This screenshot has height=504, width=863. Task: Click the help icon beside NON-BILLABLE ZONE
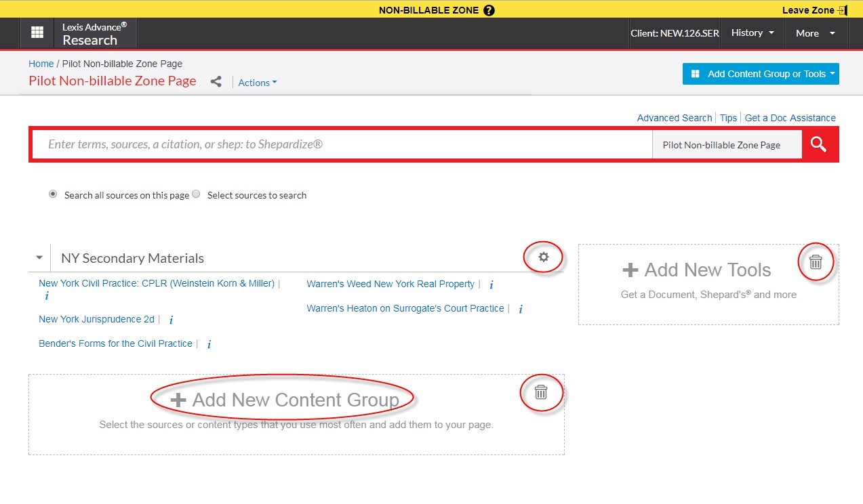click(x=489, y=10)
